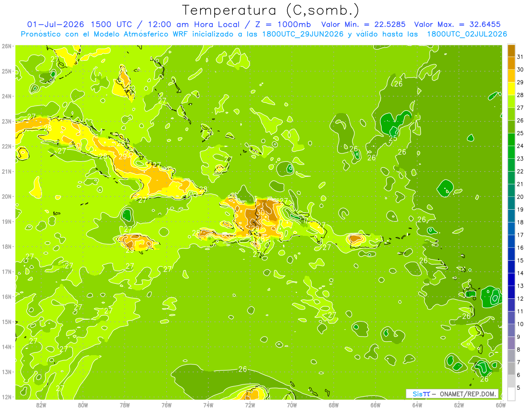Pick the legend swatch between 29 and 30
The height and width of the screenshot is (411, 532).
coord(511,76)
